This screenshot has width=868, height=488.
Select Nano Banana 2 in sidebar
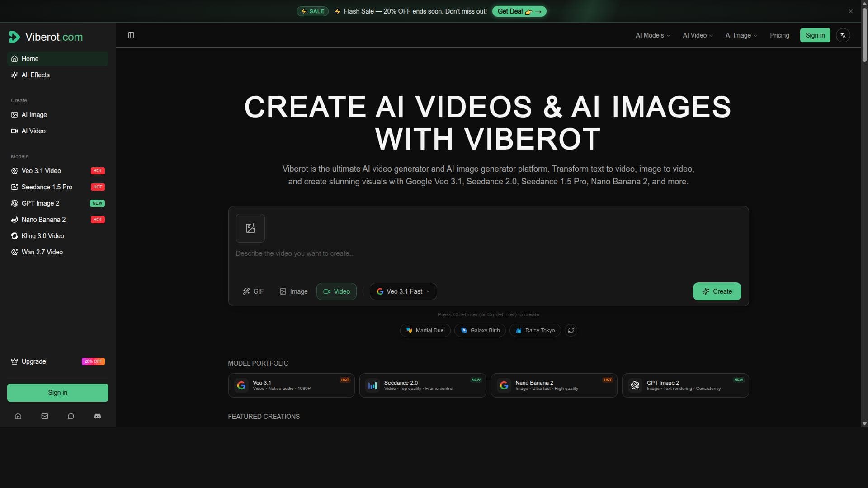click(58, 220)
